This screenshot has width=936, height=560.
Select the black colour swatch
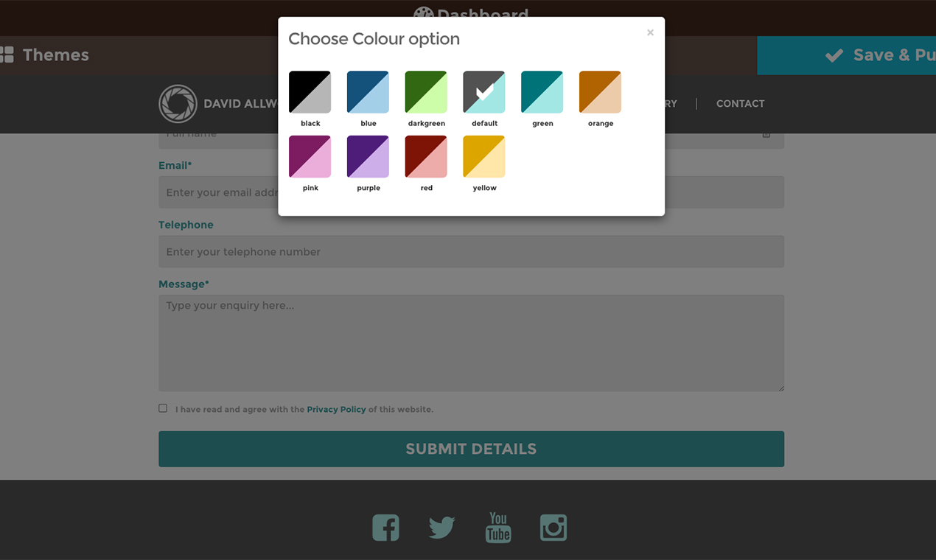coord(310,92)
